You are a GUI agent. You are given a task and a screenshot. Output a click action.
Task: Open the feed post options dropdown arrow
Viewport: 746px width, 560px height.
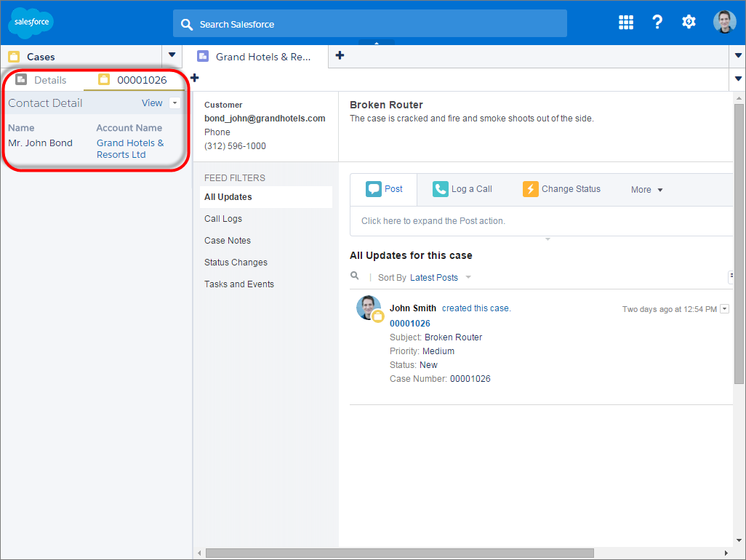coord(724,309)
